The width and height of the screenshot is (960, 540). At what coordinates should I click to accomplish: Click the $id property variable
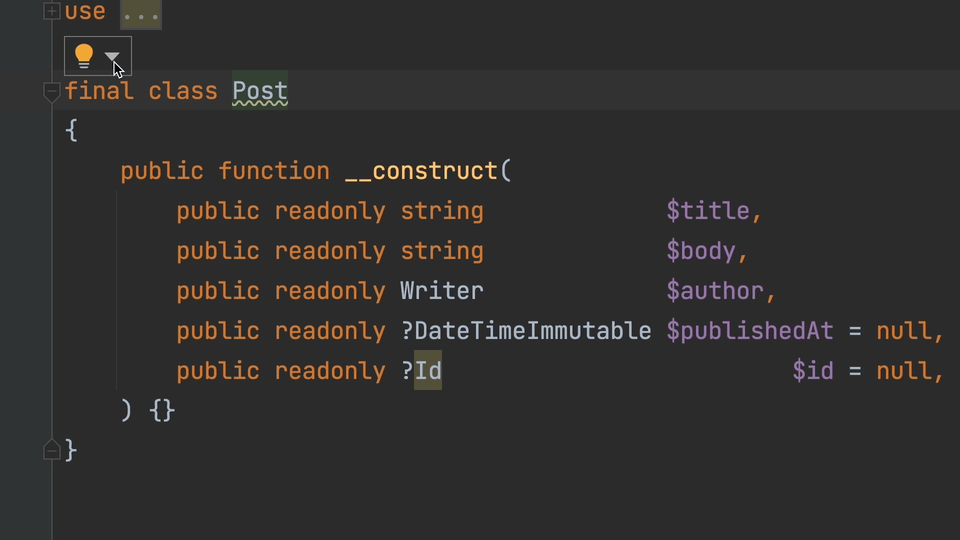813,371
